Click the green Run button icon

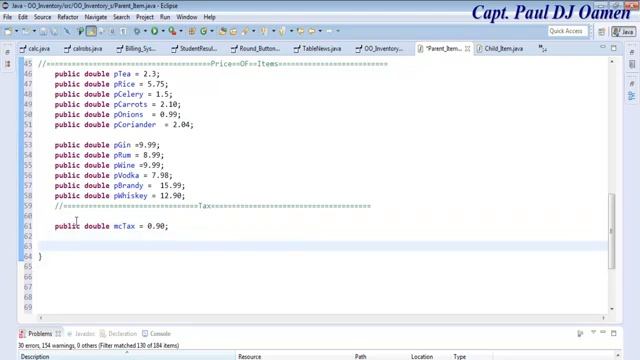point(154,31)
